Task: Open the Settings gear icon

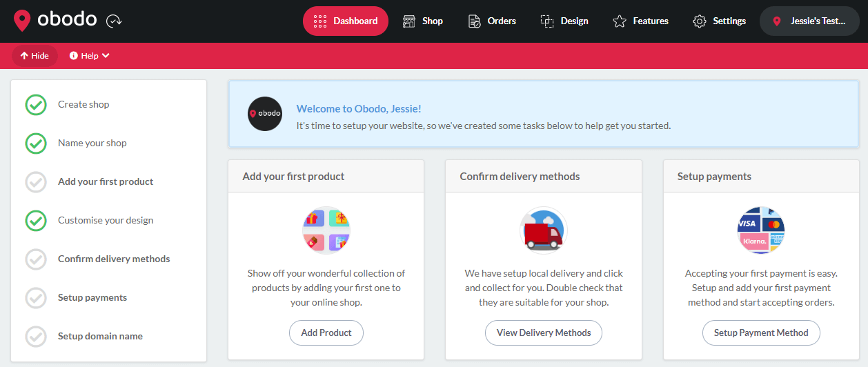Action: (x=700, y=21)
